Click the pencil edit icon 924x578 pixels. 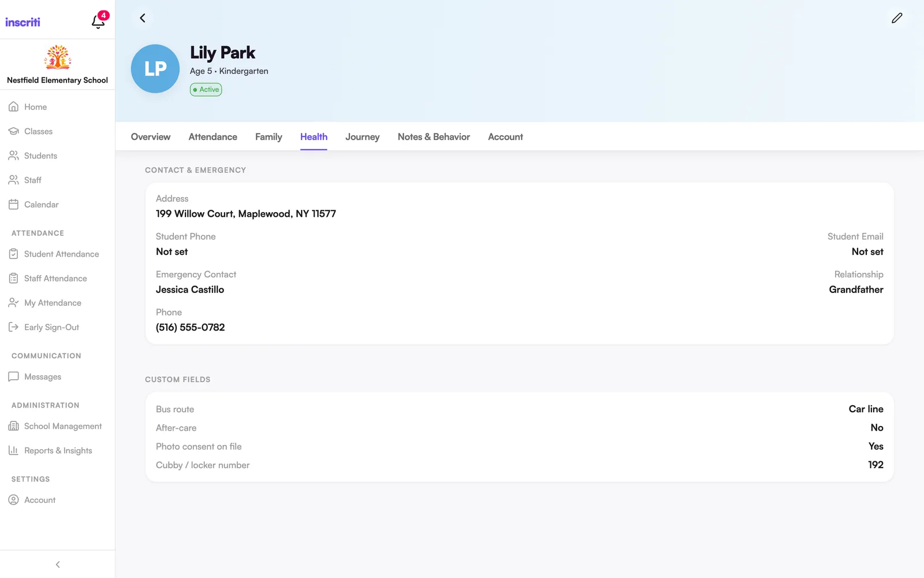coord(897,18)
